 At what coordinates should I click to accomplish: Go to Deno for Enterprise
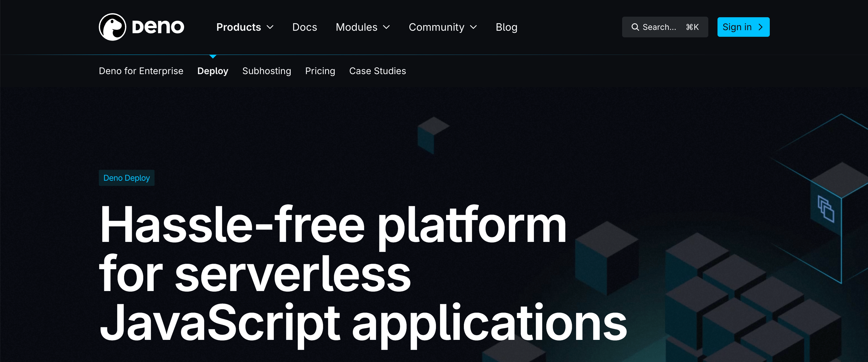(141, 71)
